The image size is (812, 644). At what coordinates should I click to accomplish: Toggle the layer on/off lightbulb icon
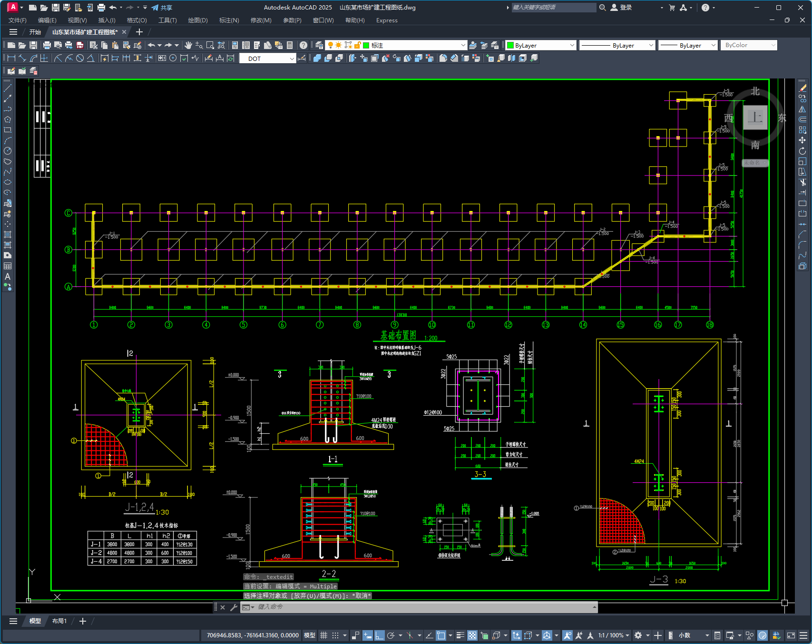pos(331,45)
